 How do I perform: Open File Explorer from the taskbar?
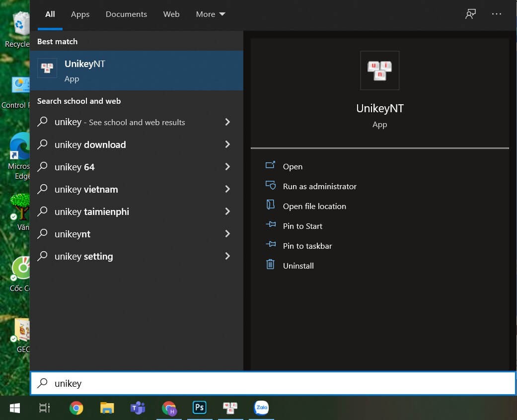pyautogui.click(x=107, y=408)
